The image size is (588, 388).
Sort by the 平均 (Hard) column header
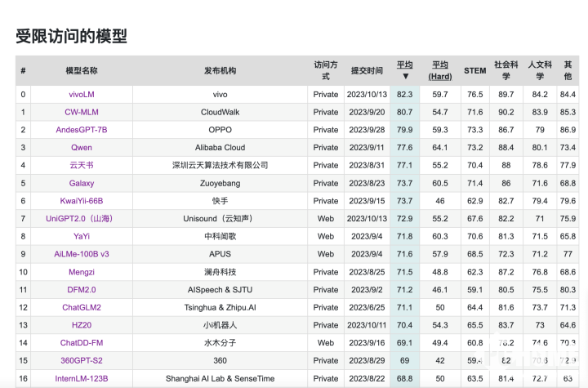440,70
